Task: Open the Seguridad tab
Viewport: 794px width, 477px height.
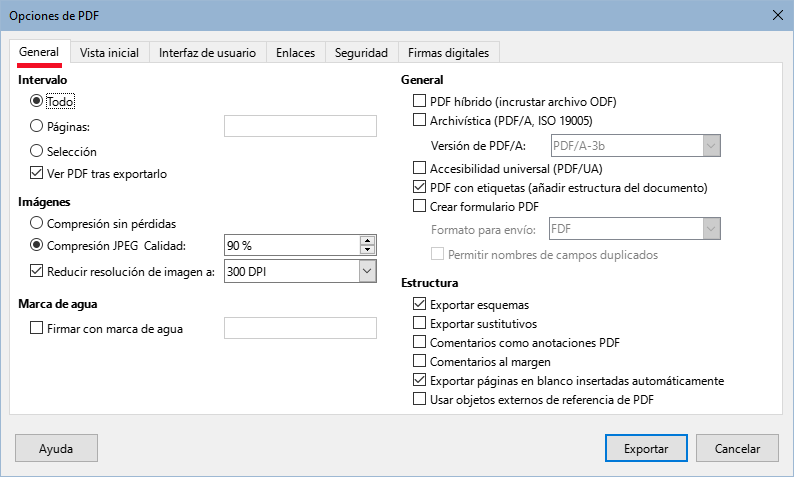Action: point(361,53)
